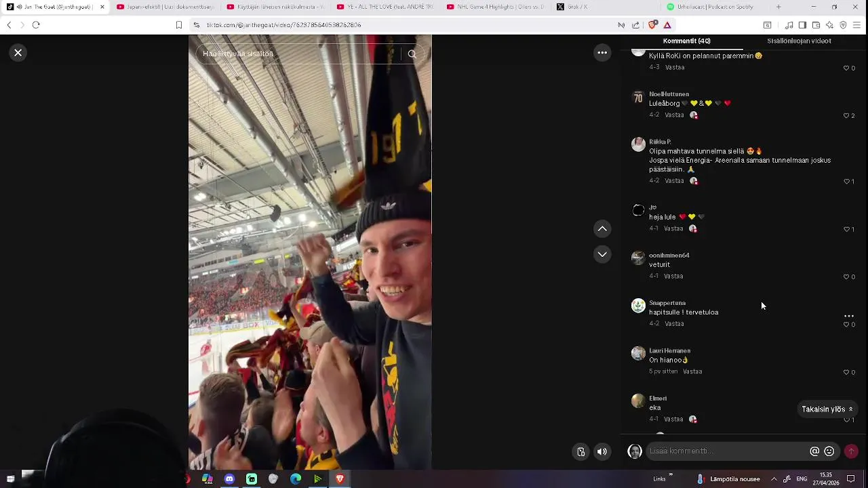This screenshot has width=868, height=488.
Task: Insert an @ mention in comment
Action: click(x=814, y=451)
